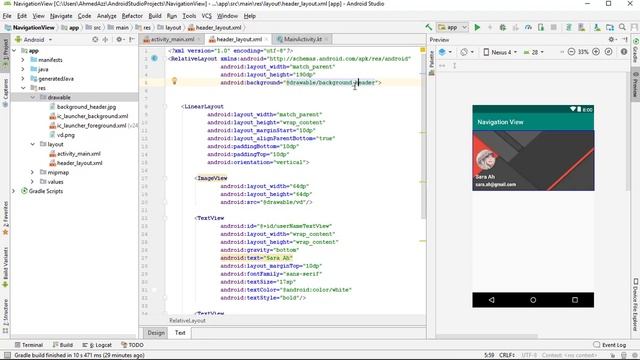
Task: Open the app run configuration dropdown
Action: (x=452, y=27)
